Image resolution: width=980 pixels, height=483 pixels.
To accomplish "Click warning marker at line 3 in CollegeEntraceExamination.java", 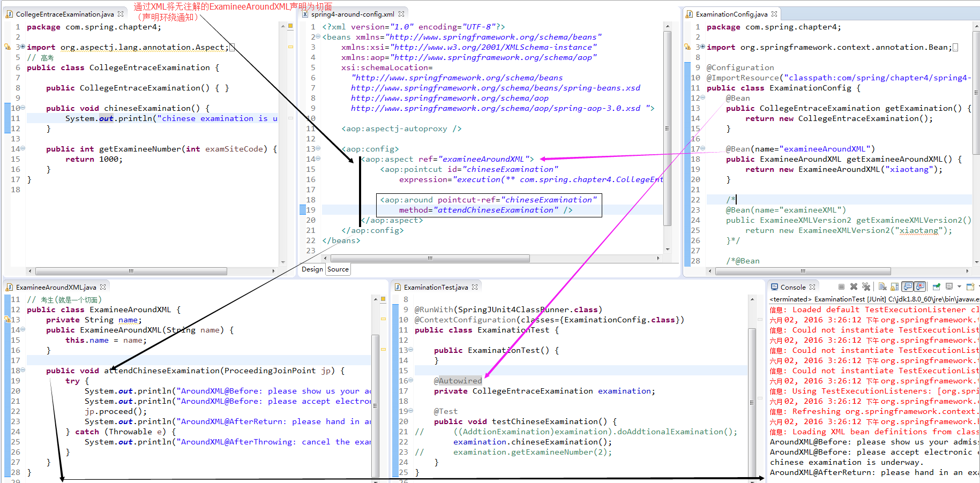I will point(7,47).
